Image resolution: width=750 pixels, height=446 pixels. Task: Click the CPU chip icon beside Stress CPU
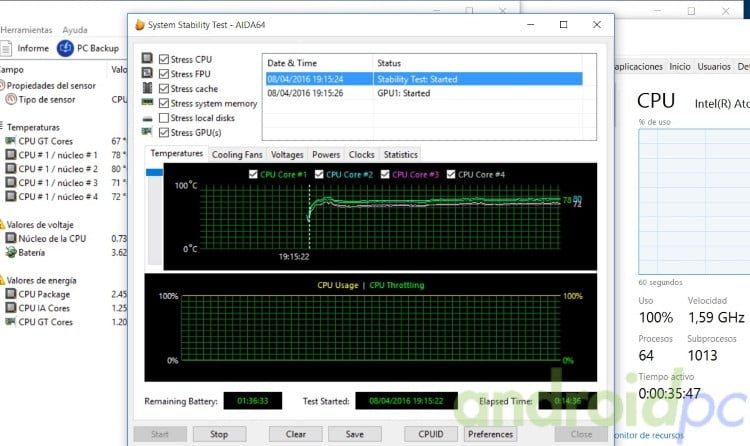pos(147,58)
